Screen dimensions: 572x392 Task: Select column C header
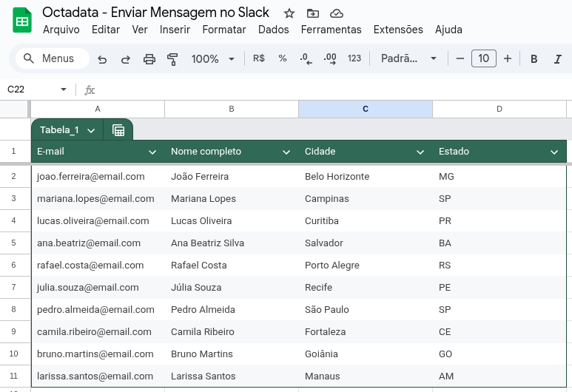click(365, 109)
